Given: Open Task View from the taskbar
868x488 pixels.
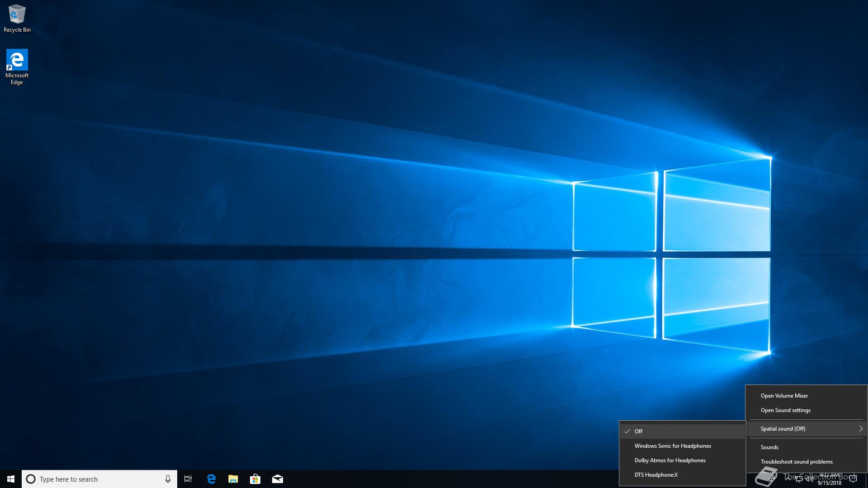Looking at the screenshot, I should tap(188, 479).
